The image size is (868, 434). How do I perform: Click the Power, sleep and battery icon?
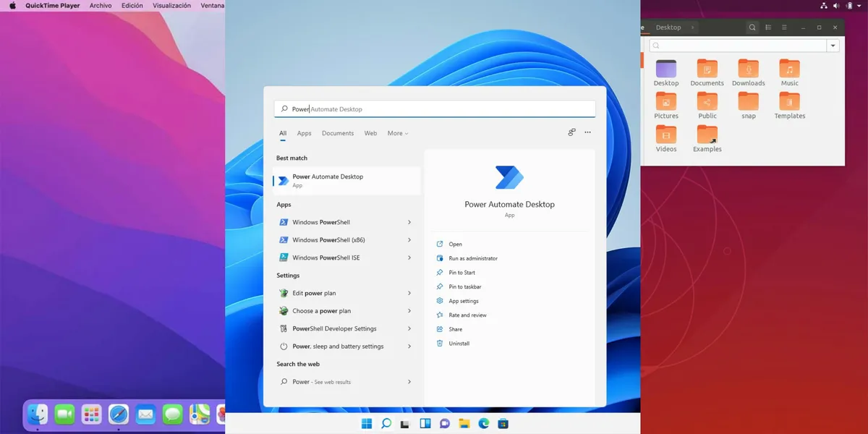tap(284, 346)
